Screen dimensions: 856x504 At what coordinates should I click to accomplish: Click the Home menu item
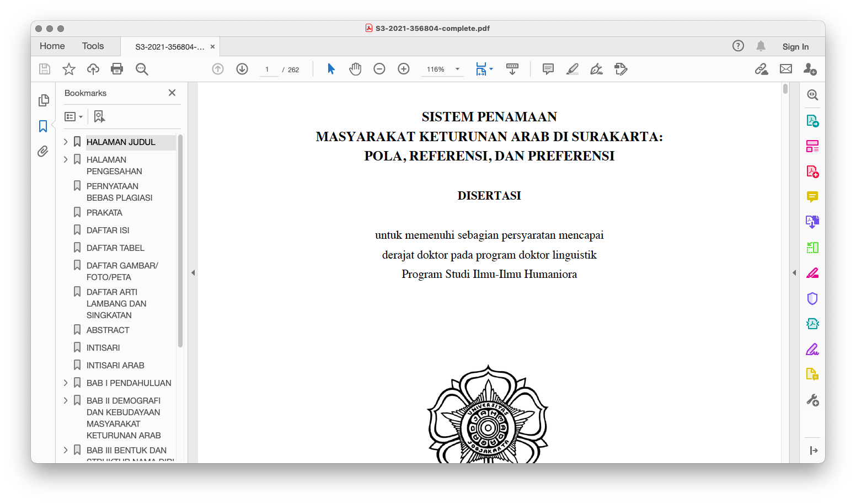coord(52,46)
